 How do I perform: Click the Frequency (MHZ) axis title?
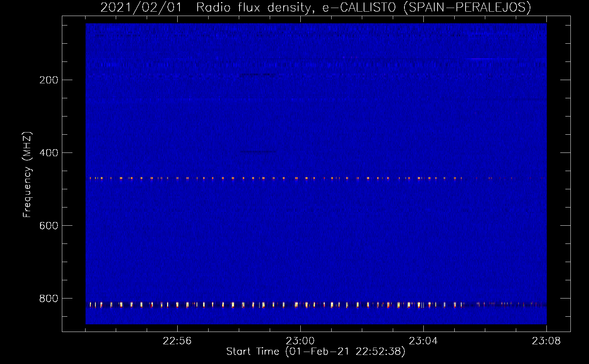coord(27,174)
